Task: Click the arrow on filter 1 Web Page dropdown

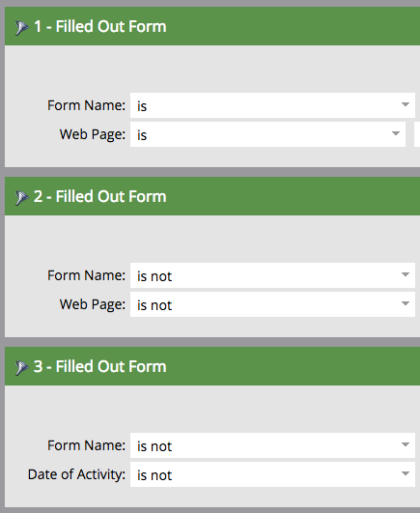Action: (396, 133)
